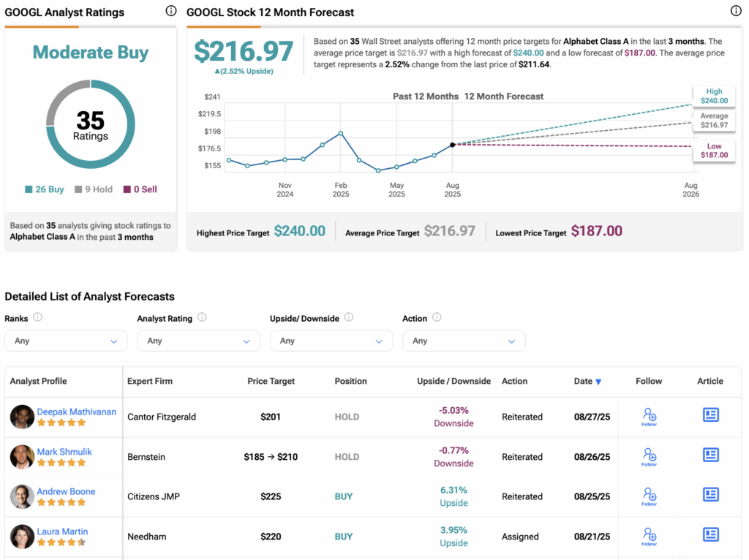
Task: Follow analyst Laura Martin
Action: [x=649, y=537]
